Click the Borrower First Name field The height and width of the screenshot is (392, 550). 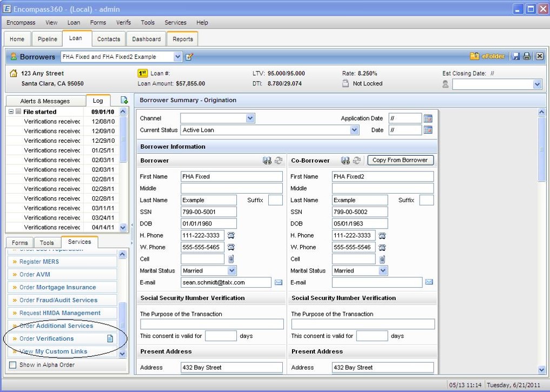pyautogui.click(x=231, y=176)
